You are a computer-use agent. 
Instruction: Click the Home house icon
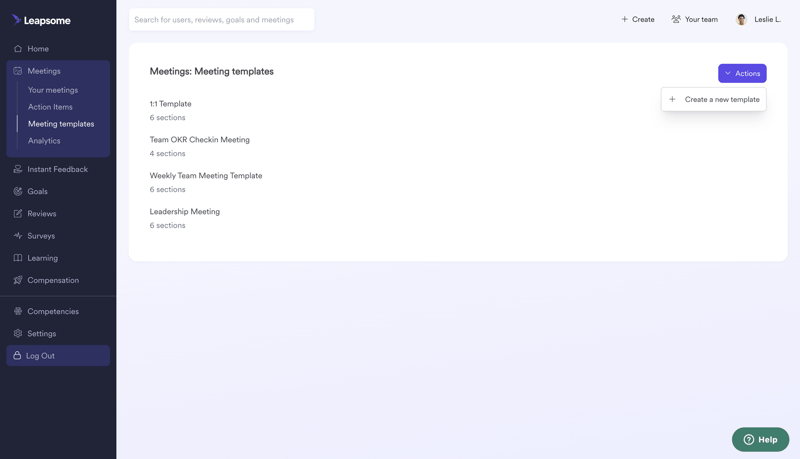click(18, 48)
